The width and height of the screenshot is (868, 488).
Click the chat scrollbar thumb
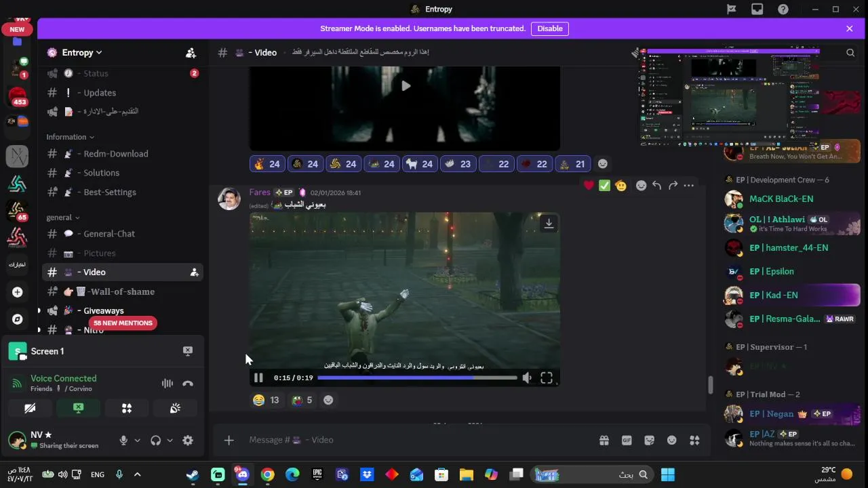[x=710, y=385]
